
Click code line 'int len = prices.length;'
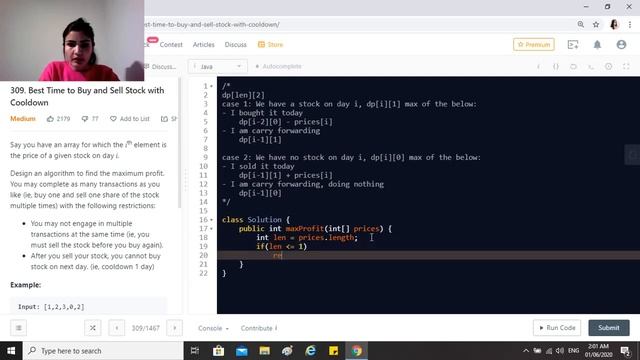pyautogui.click(x=307, y=238)
